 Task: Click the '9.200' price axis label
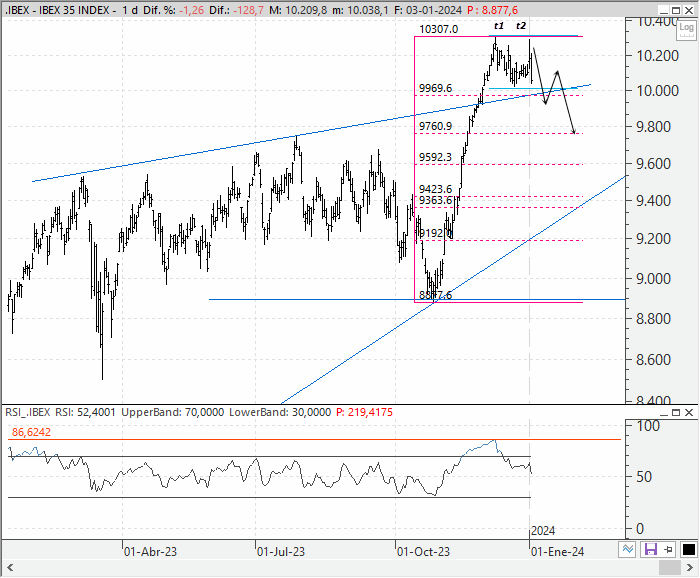point(654,239)
